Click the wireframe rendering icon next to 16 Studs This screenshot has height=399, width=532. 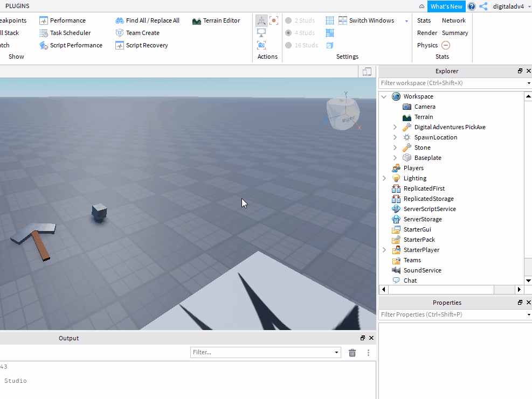pos(330,45)
